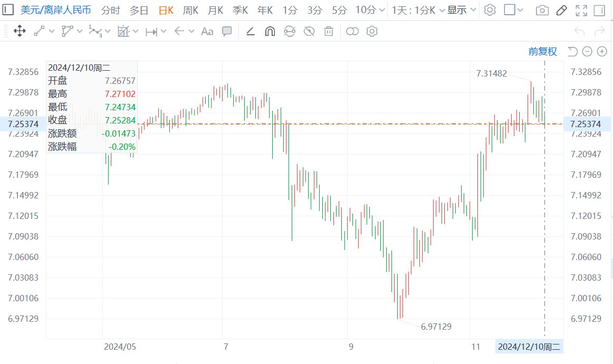
Task: Expand the line drawing tool dropdown arrow
Action: click(x=52, y=31)
